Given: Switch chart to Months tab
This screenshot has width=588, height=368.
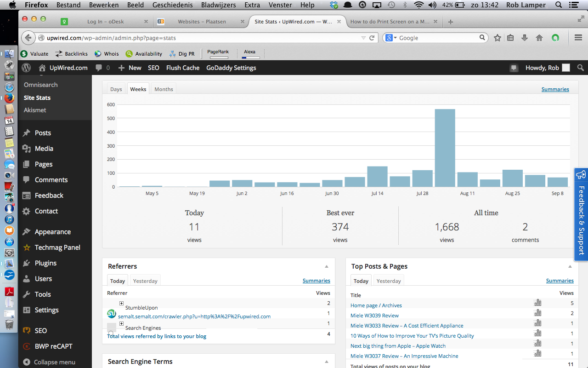Looking at the screenshot, I should 164,89.
